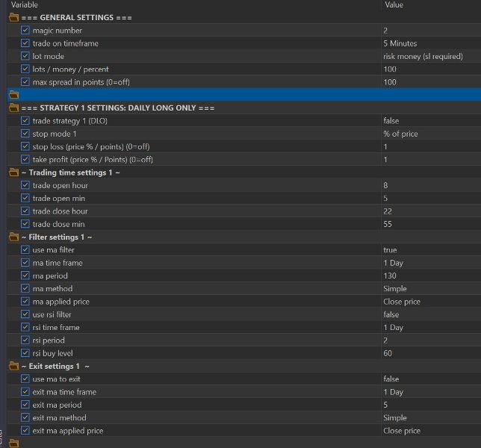Click the folder icon beside GENERAL SETTINGS
This screenshot has height=448, width=481.
point(13,17)
